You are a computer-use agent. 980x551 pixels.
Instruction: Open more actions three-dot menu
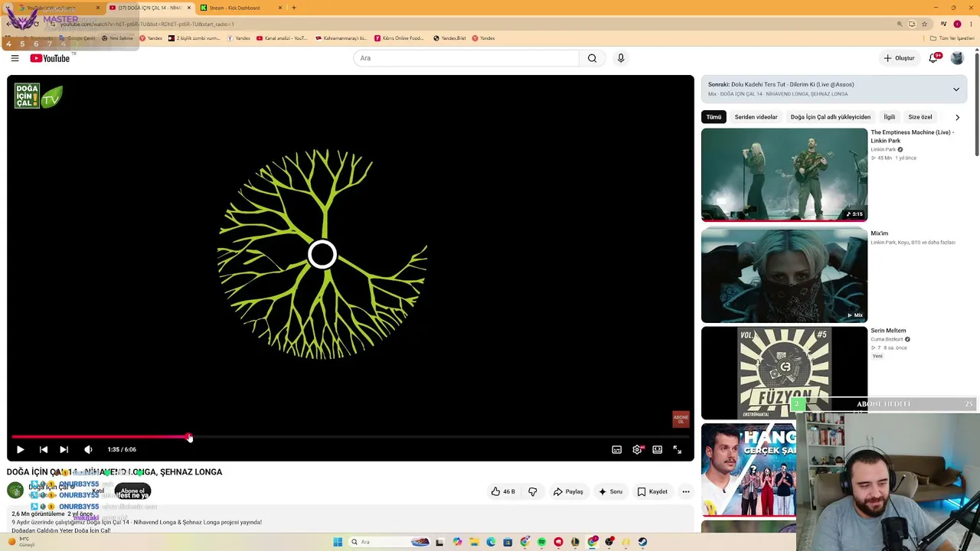tap(686, 491)
